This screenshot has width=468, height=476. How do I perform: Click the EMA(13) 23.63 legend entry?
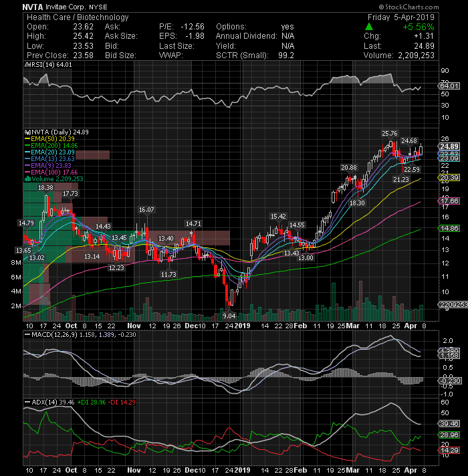pos(49,158)
